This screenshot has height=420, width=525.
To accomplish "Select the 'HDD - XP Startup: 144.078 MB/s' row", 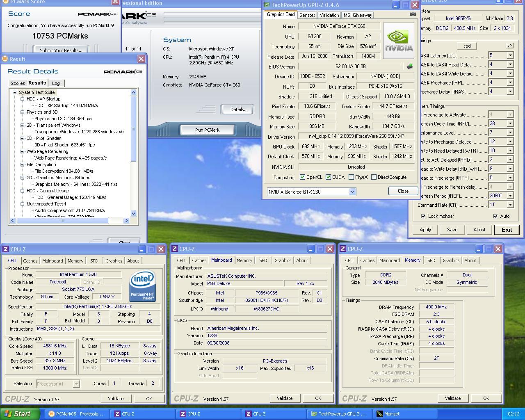I will point(66,105).
